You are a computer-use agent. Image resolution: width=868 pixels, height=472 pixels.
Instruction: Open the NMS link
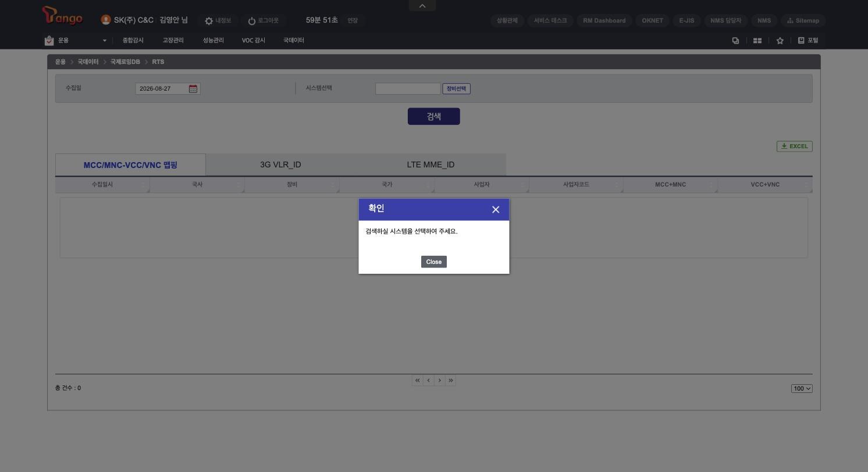click(764, 20)
